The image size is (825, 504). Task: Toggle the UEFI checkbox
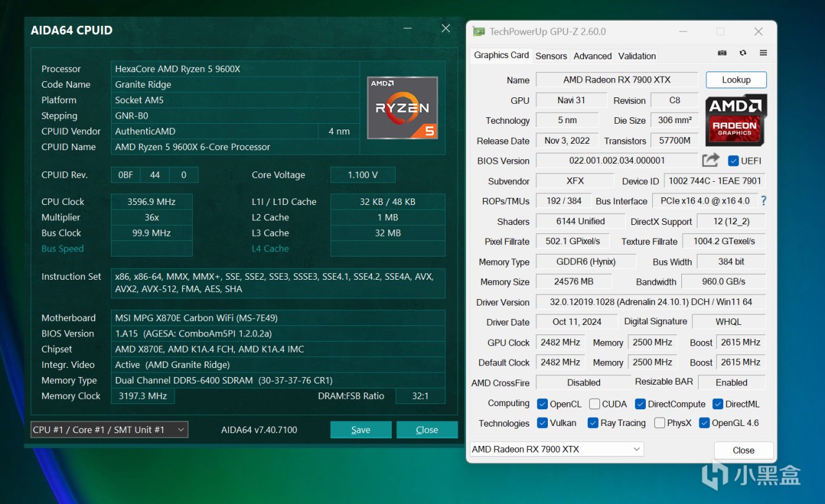click(733, 160)
